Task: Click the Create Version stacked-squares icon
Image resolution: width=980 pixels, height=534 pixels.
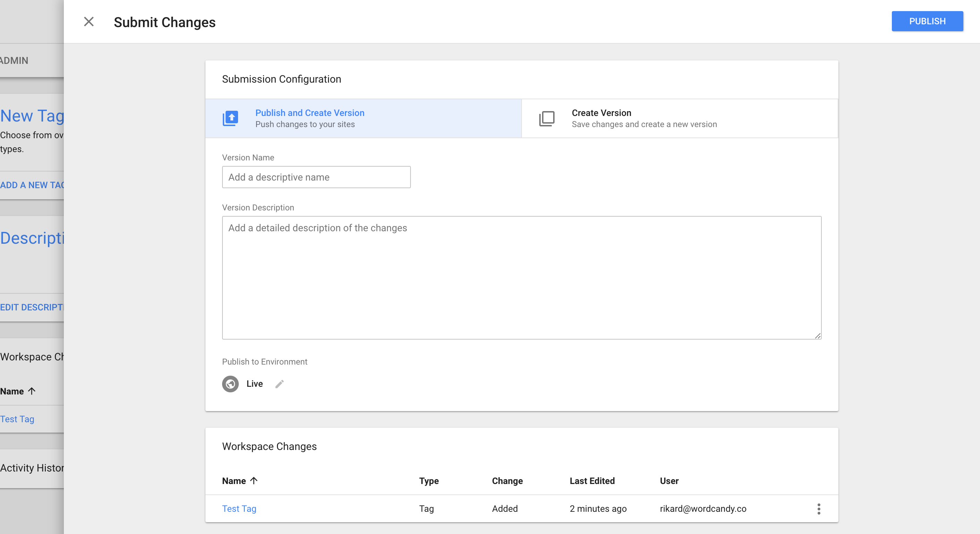Action: pos(547,118)
